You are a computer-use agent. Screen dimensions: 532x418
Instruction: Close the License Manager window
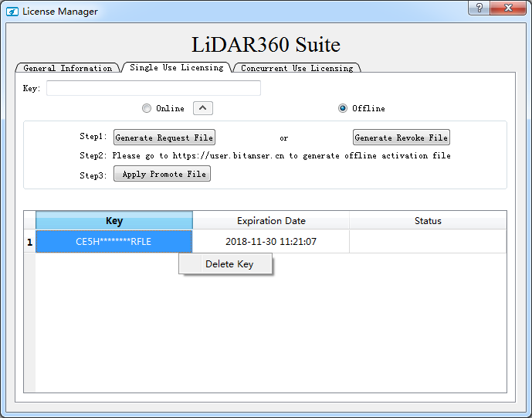(510, 8)
